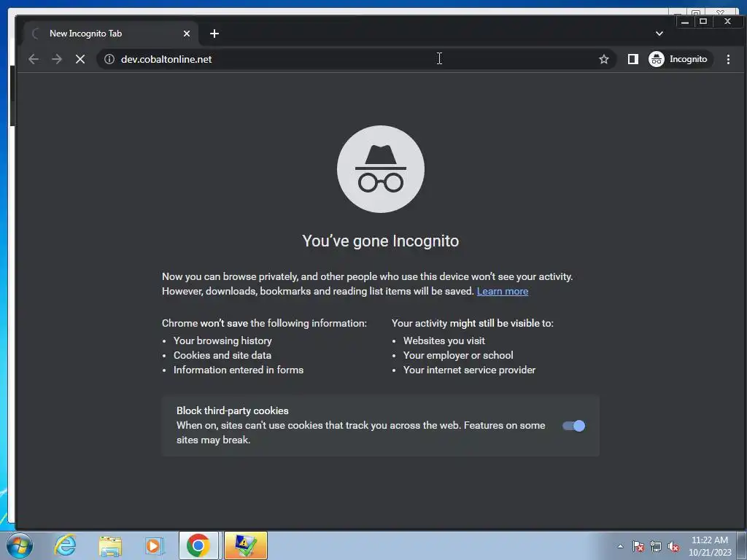Click the address bar showing dev.cobaltonline.net
Image resolution: width=747 pixels, height=560 pixels.
355,59
